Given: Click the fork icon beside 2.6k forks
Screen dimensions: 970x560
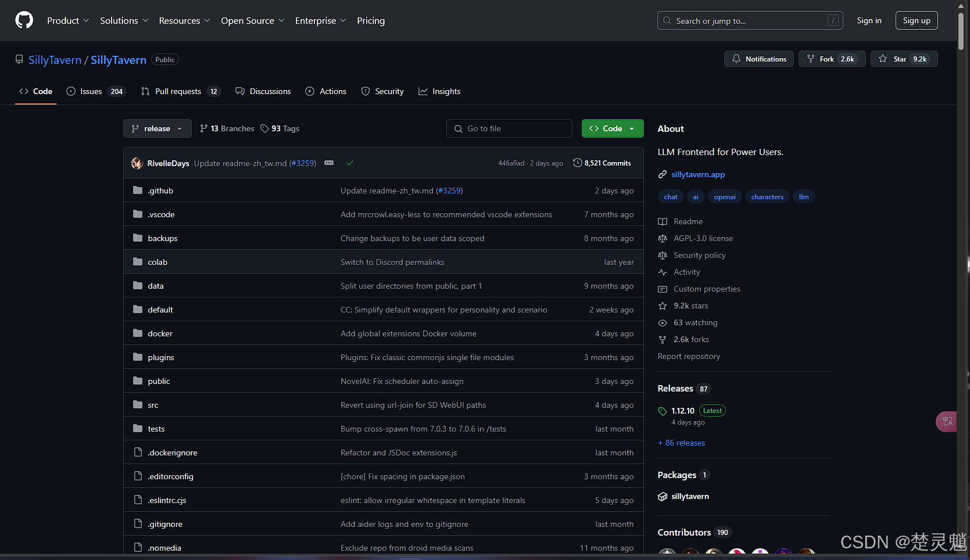Looking at the screenshot, I should pos(663,340).
